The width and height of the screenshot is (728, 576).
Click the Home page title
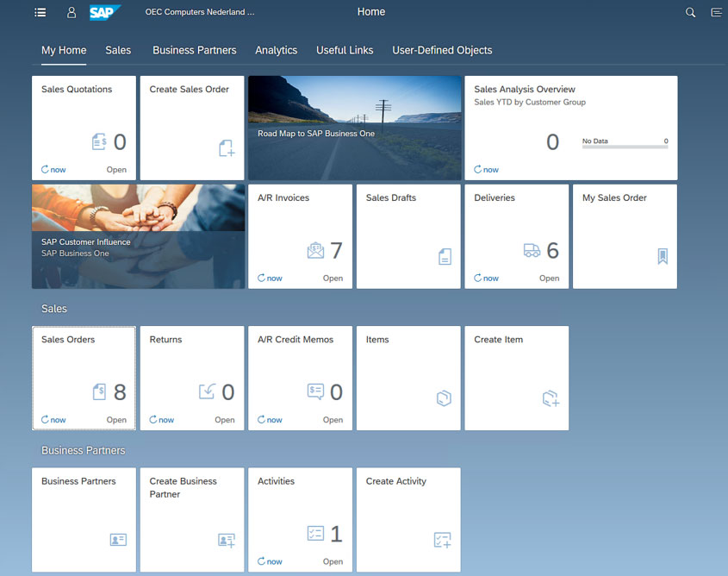tap(371, 12)
